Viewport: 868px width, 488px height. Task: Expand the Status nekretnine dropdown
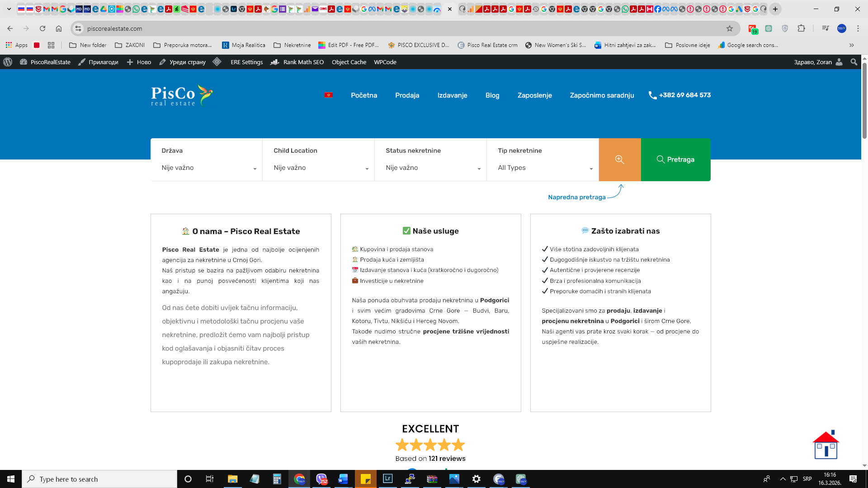coord(431,168)
